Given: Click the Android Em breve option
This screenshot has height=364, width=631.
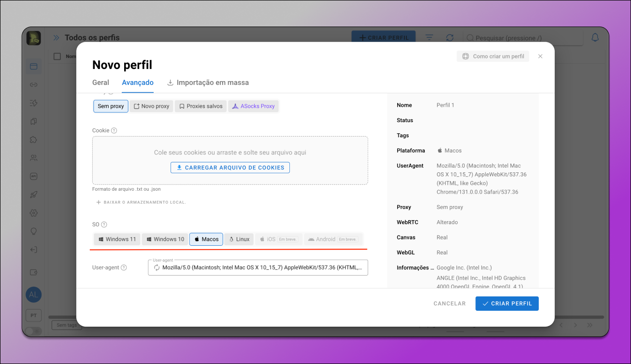Looking at the screenshot, I should pyautogui.click(x=333, y=239).
